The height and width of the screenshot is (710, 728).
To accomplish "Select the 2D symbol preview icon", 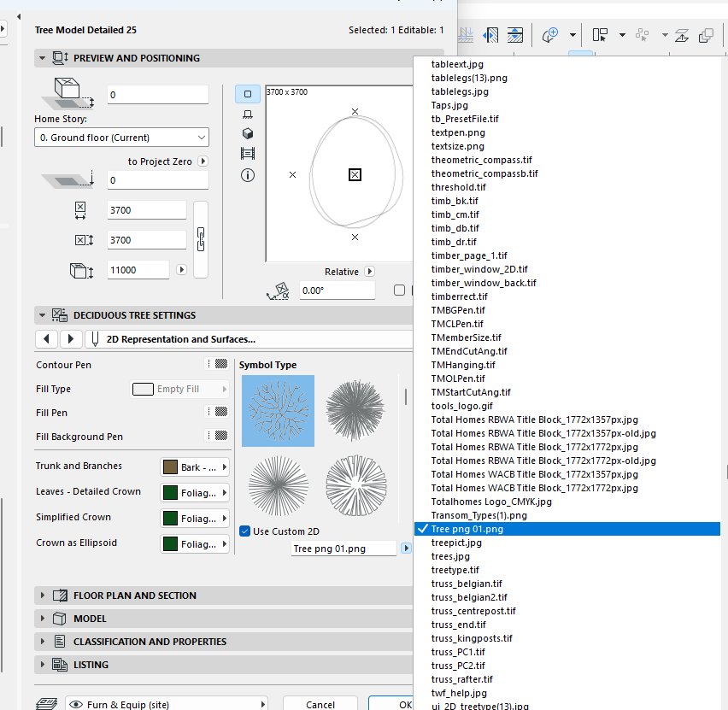I will [248, 94].
